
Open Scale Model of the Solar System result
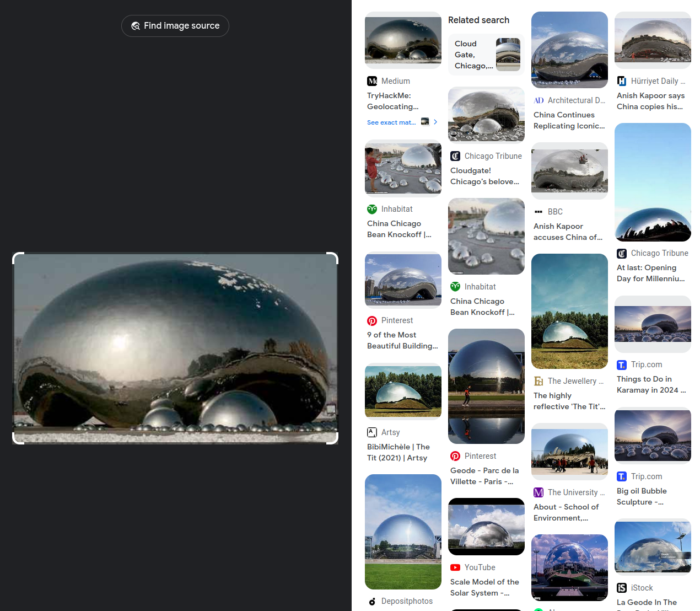484,587
